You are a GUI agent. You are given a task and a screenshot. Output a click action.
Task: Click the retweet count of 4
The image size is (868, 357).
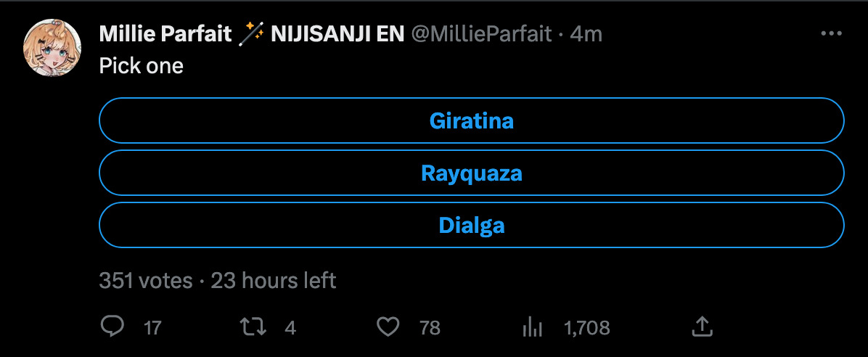(290, 328)
